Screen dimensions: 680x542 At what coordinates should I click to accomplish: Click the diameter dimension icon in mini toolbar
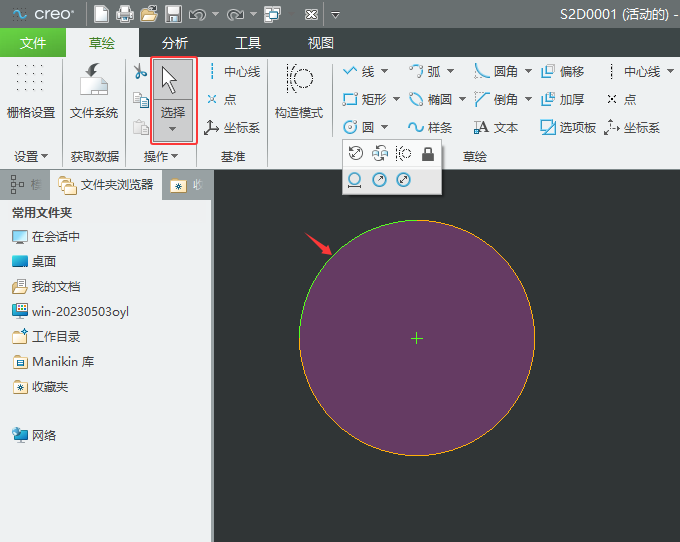404,180
